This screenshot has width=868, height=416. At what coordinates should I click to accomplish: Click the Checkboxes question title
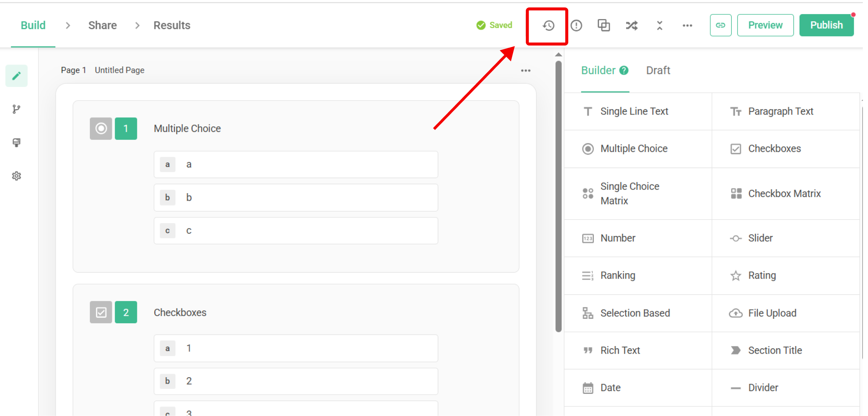click(x=180, y=312)
